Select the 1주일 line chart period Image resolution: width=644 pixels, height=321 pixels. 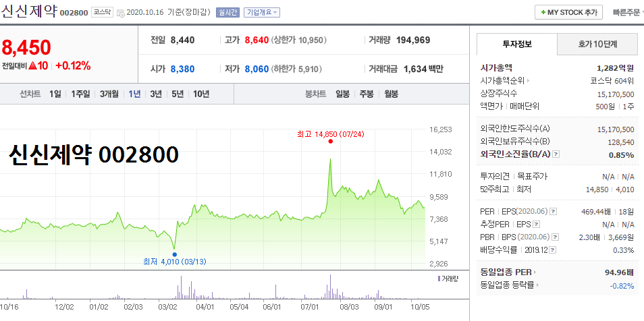pyautogui.click(x=80, y=94)
